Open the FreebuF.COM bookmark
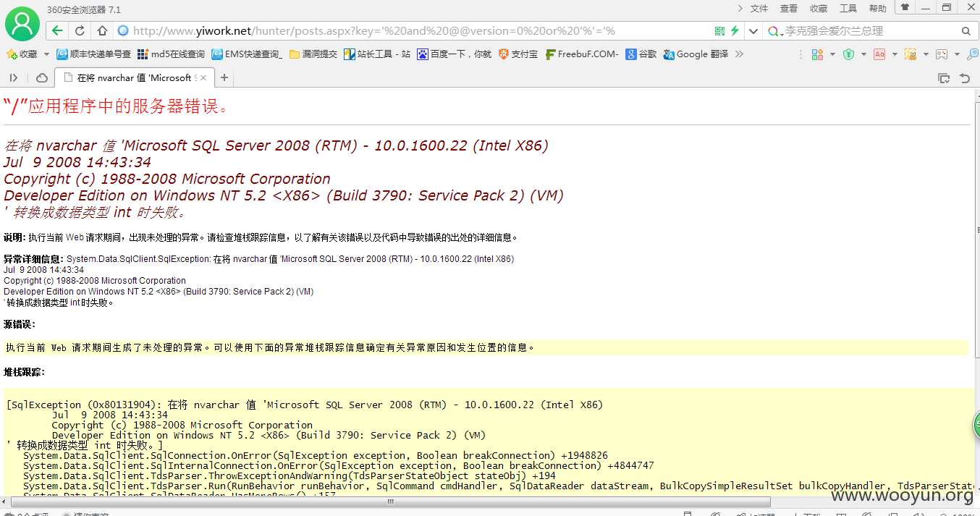The image size is (980, 516). tap(582, 54)
